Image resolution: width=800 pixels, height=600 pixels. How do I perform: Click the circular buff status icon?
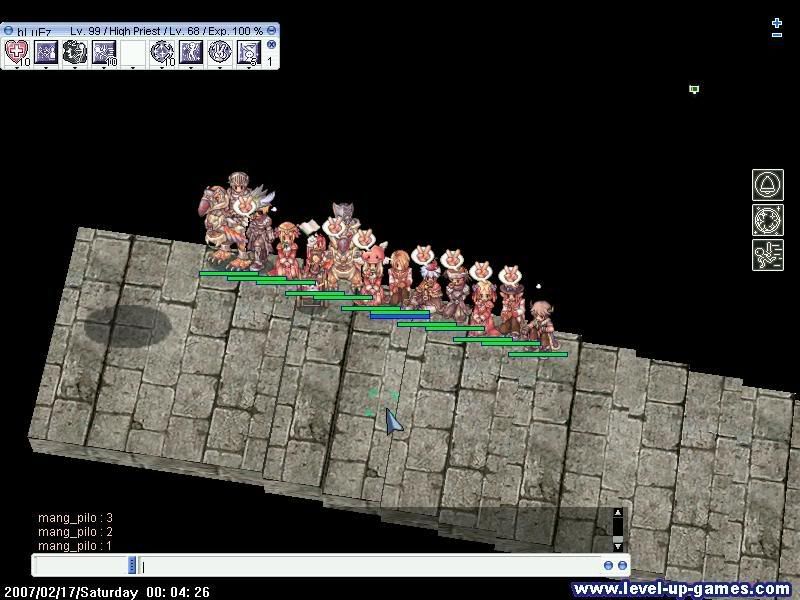tap(767, 220)
